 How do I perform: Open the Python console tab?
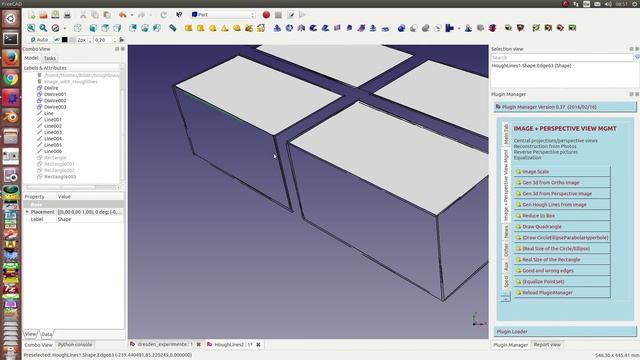[75, 345]
